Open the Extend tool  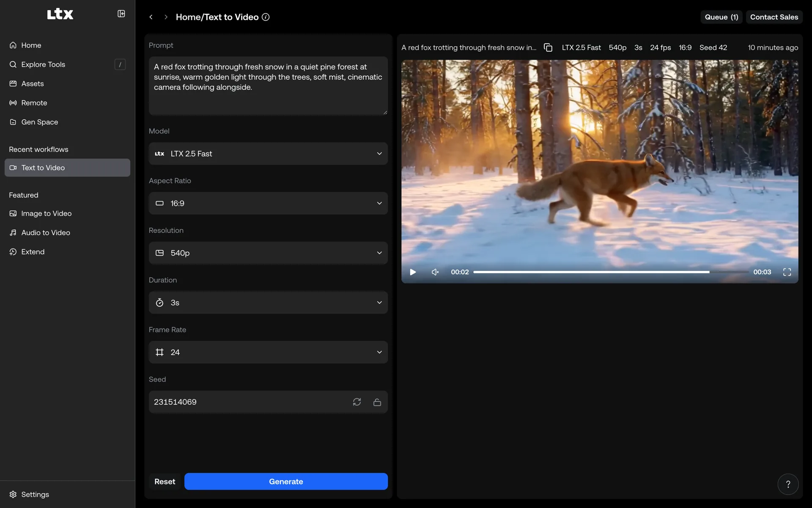point(68,252)
